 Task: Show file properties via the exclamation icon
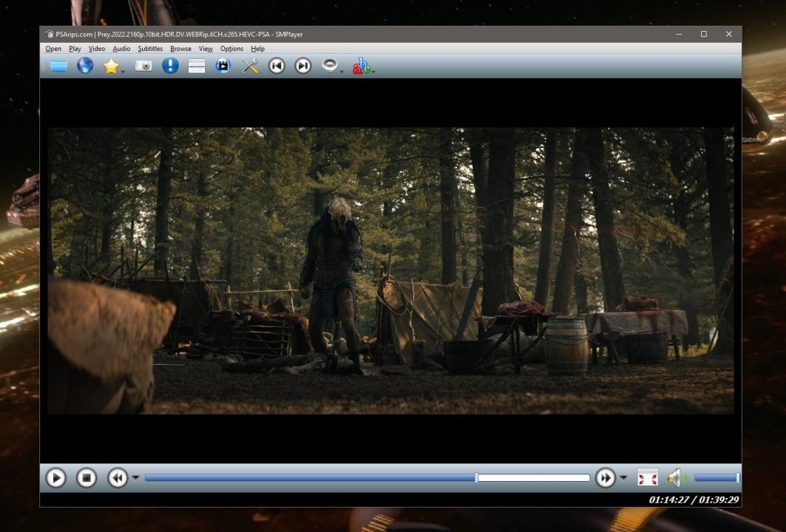(169, 66)
